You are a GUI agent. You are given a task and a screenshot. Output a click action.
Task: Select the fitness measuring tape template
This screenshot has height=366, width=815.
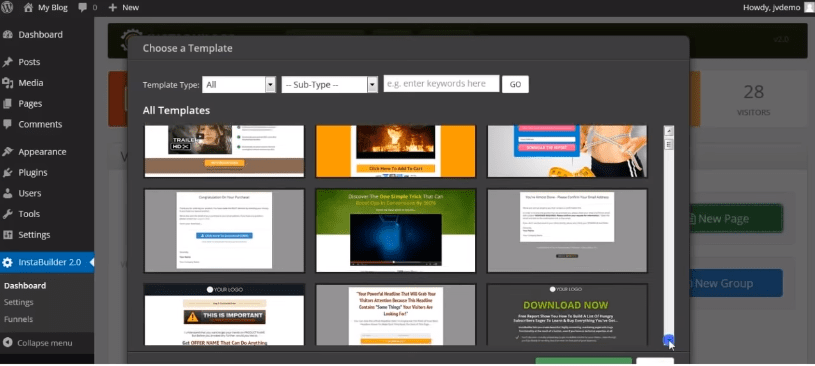tap(567, 151)
